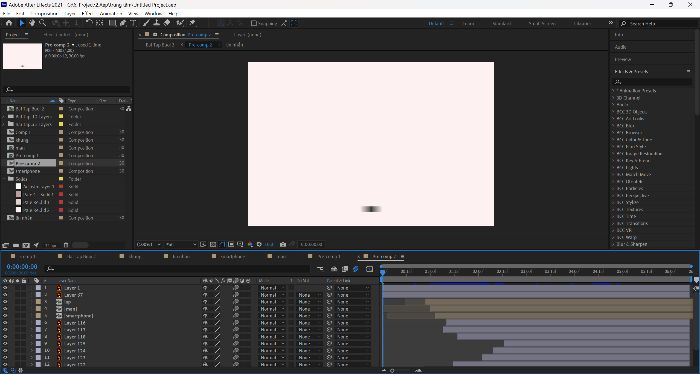The width and height of the screenshot is (700, 374).
Task: Click the frame blending icon in timeline header
Action: click(x=345, y=269)
